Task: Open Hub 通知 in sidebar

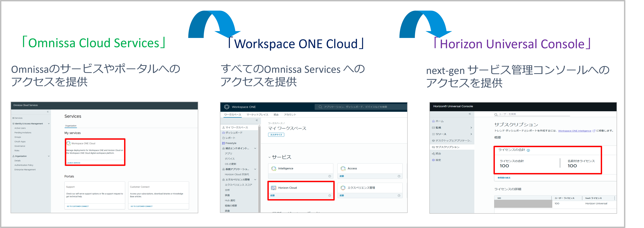Action: (230, 201)
